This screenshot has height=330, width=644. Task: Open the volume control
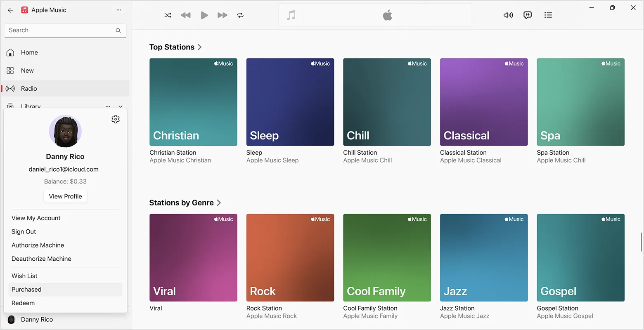click(508, 15)
